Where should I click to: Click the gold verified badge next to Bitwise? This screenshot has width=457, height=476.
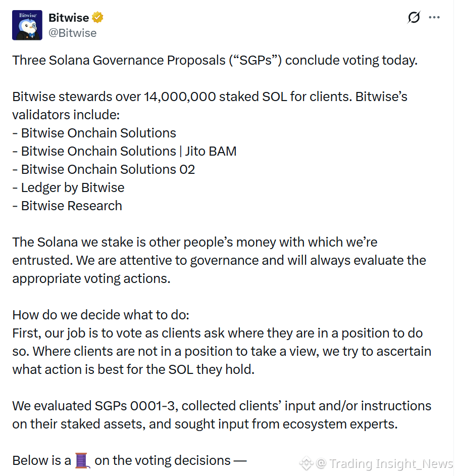click(97, 18)
